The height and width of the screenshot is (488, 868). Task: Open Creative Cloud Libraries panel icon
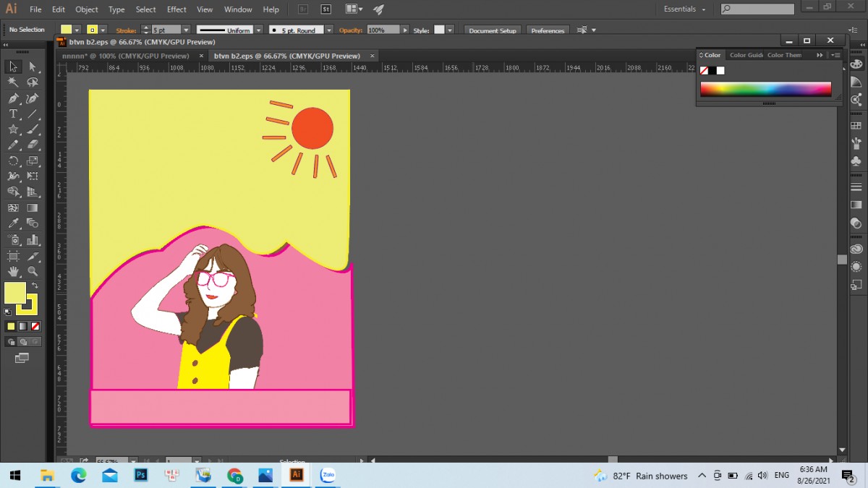[856, 249]
